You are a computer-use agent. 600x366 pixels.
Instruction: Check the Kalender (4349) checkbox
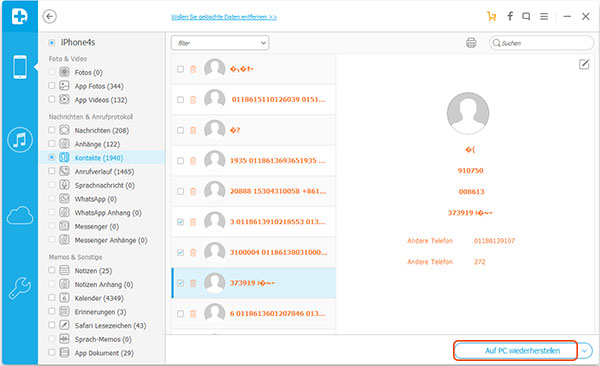click(x=52, y=297)
